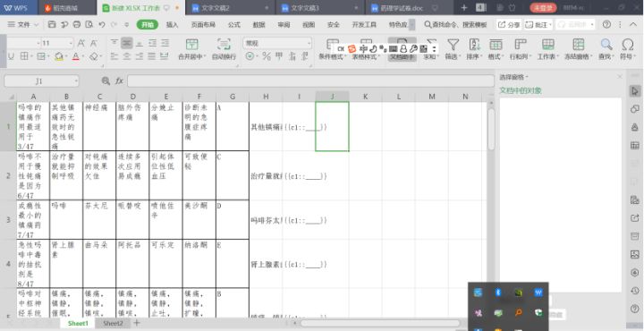Click the formula bar input field
The height and width of the screenshot is (331, 644).
[311, 81]
